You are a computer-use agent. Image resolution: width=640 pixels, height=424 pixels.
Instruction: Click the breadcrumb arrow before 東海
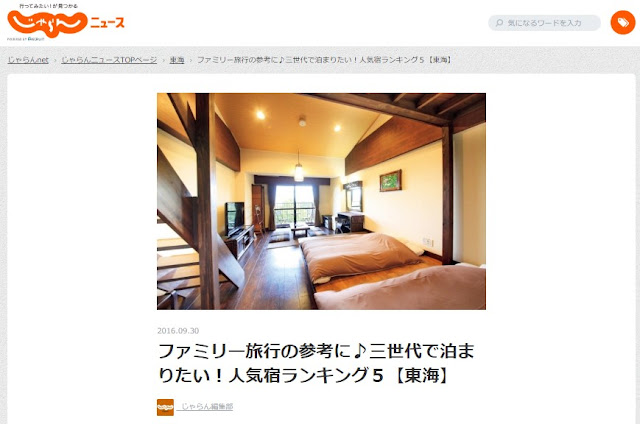pos(163,60)
